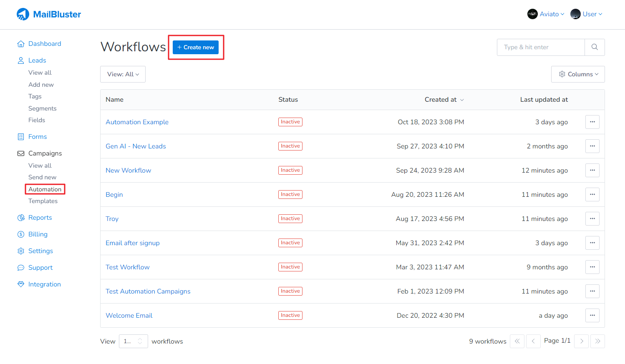
Task: Open three-dot menu for Troy workflow
Action: (x=592, y=219)
